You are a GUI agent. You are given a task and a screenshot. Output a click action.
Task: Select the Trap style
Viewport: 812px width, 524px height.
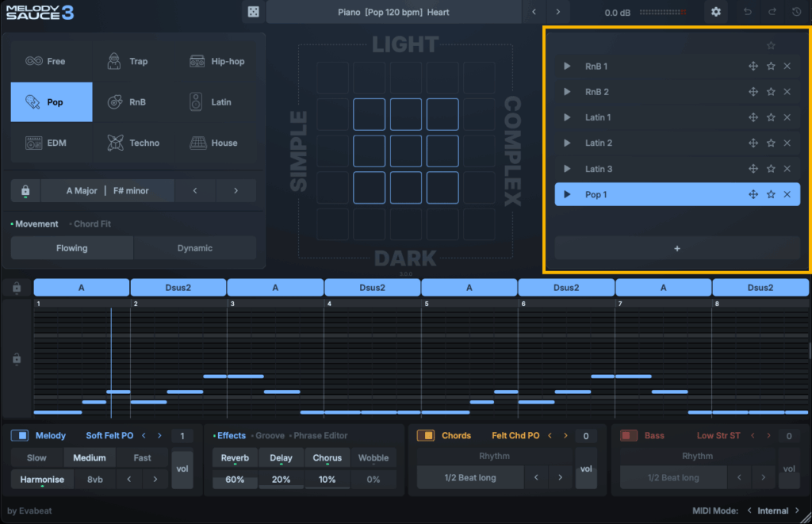(133, 61)
